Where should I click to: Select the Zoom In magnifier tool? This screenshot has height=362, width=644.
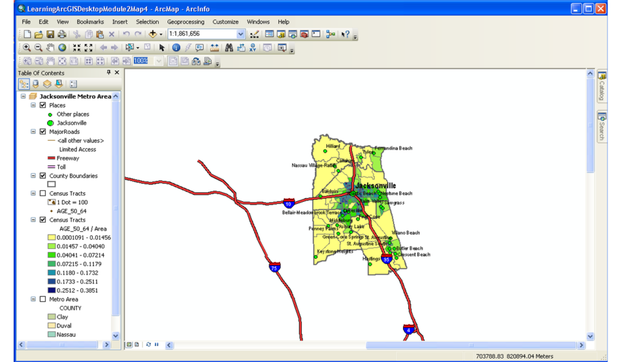tap(26, 48)
